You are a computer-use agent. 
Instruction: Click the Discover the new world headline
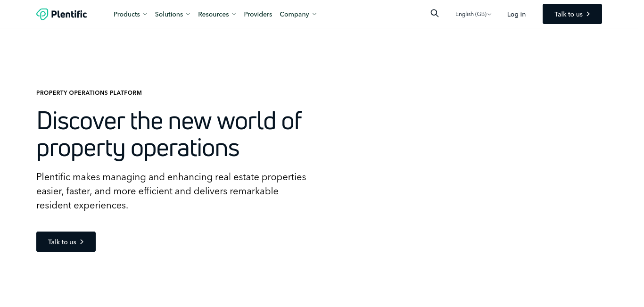click(x=169, y=134)
